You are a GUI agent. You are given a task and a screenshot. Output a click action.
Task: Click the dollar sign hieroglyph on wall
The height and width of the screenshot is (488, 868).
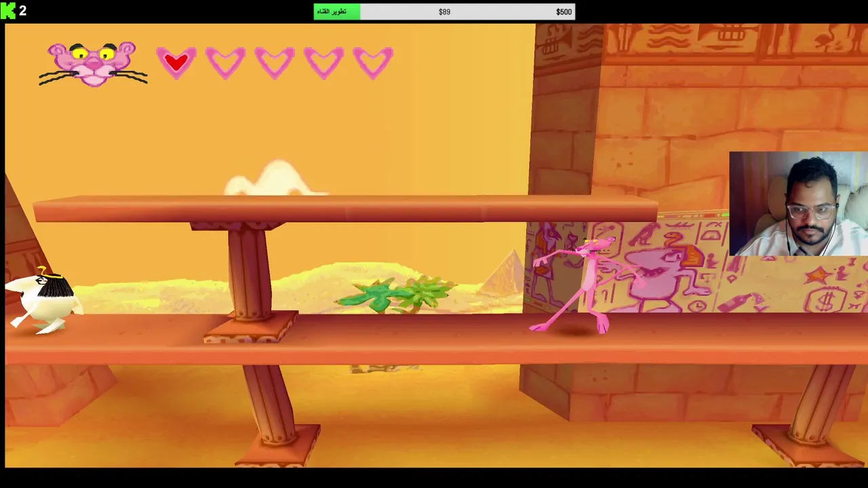(x=826, y=300)
